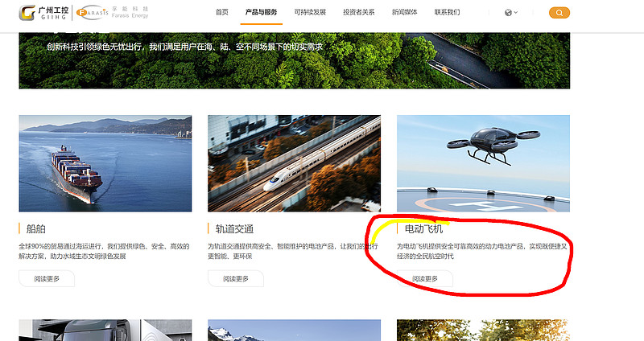Click the 轨道交通 heading
The height and width of the screenshot is (341, 644).
point(234,229)
